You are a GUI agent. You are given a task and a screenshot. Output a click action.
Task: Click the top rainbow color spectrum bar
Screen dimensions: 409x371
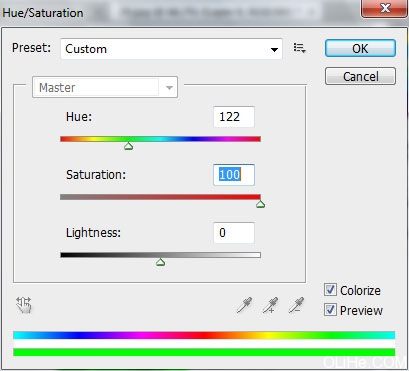click(204, 335)
